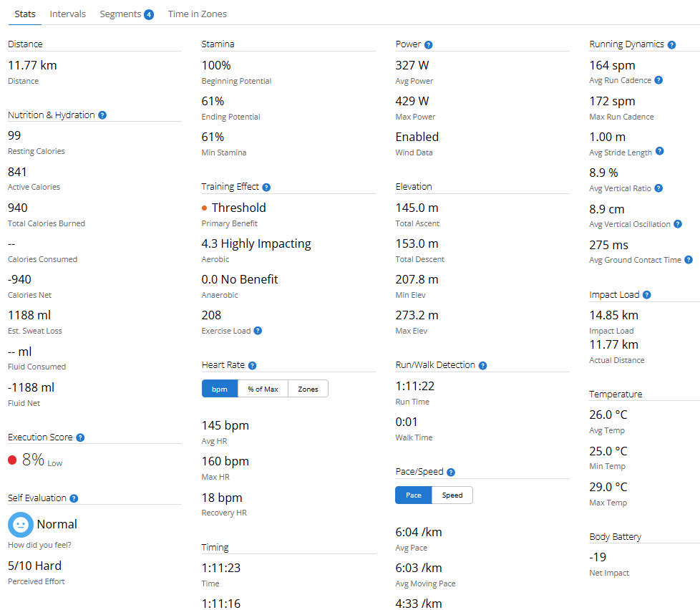Open help icon beside Training Effect
Screen dimensions: 700x610
coord(266,187)
